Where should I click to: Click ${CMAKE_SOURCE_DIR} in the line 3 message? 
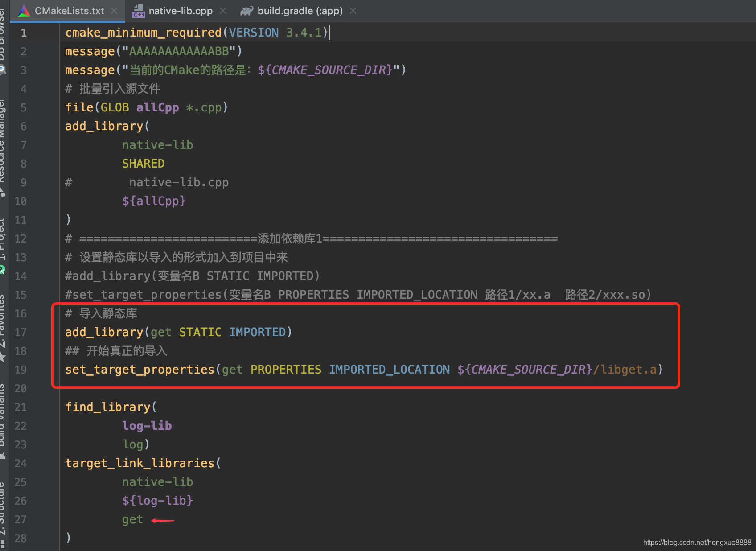pos(325,70)
